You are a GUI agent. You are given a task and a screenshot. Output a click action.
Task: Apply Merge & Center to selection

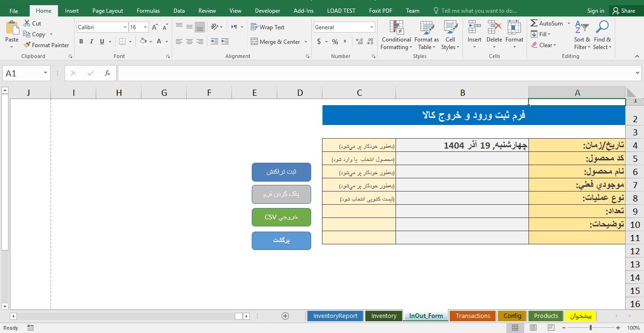tap(276, 42)
